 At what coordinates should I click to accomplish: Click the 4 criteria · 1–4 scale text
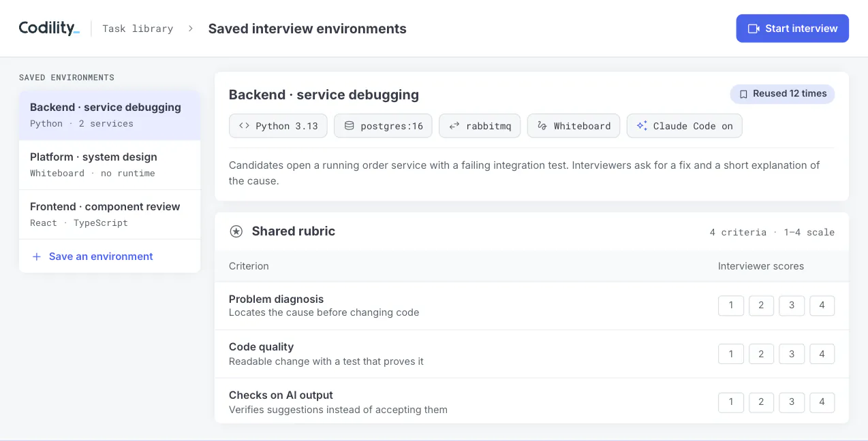(772, 232)
